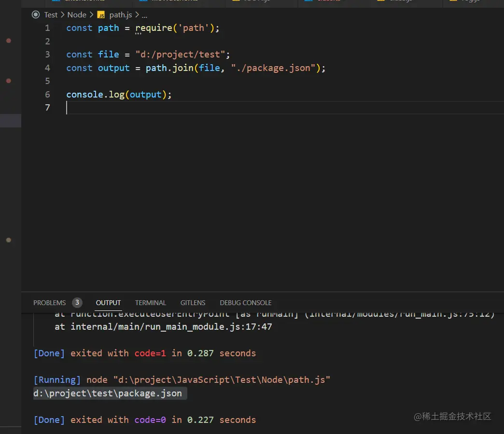The width and height of the screenshot is (504, 434).
Task: Click the exited with code=1 line
Action: pos(145,353)
